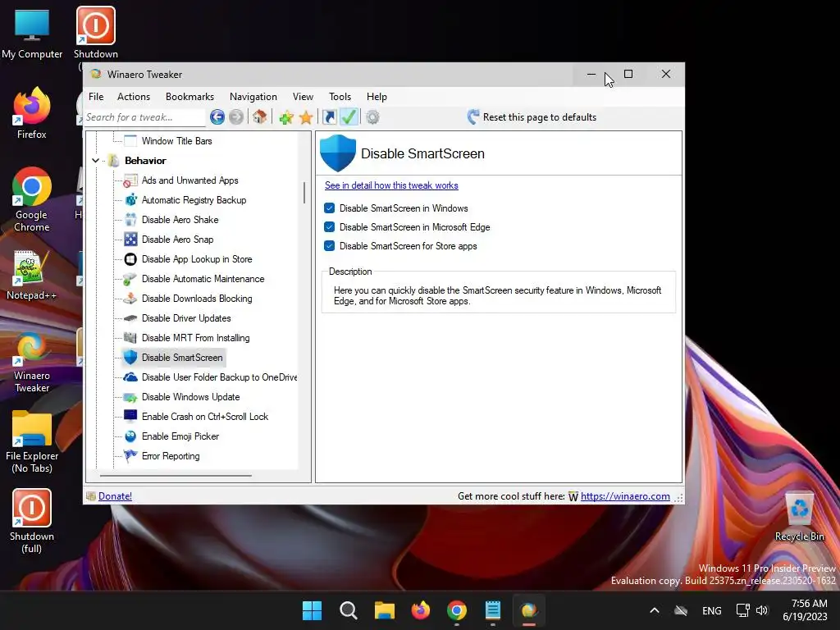Click the Disable Windows Update icon
The height and width of the screenshot is (630, 840).
[130, 397]
